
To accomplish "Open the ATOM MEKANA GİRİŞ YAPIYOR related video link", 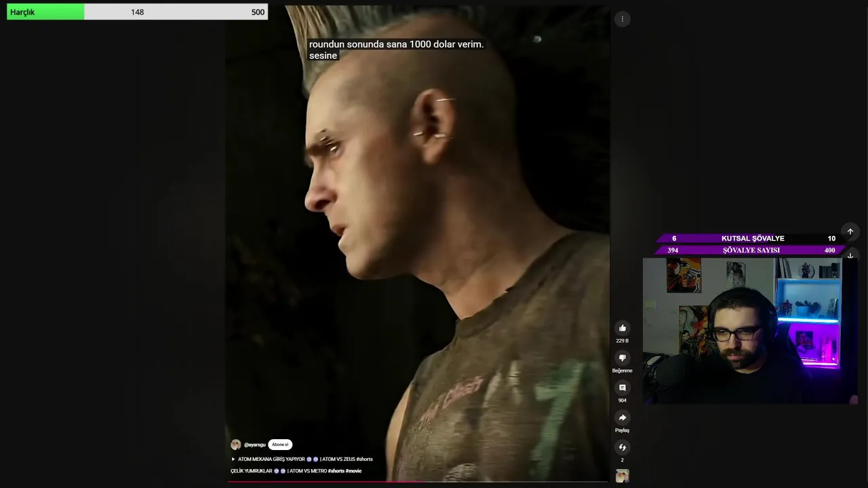I will tap(302, 459).
